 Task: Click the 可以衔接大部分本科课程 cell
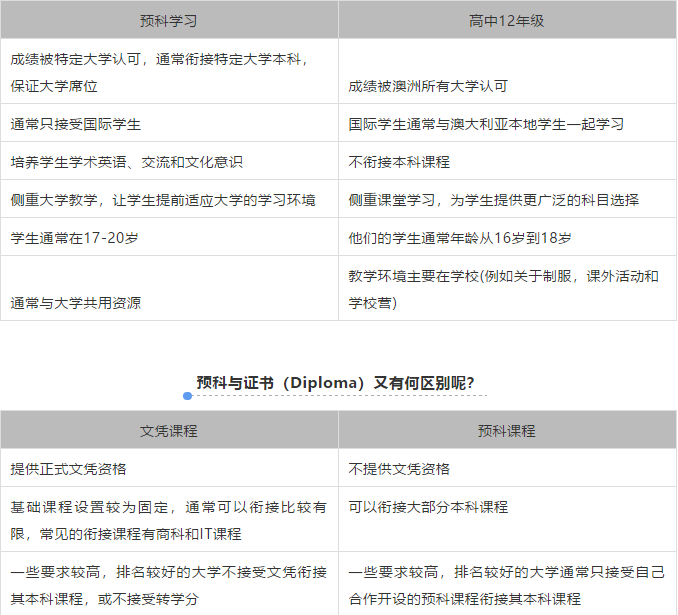(428, 507)
